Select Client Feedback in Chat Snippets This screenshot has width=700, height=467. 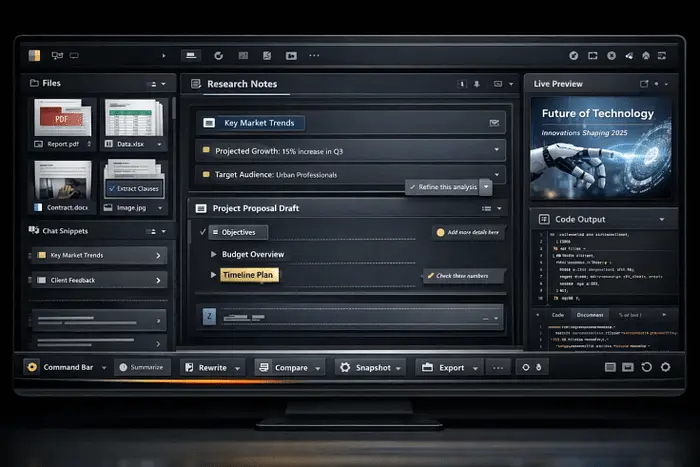(x=97, y=281)
